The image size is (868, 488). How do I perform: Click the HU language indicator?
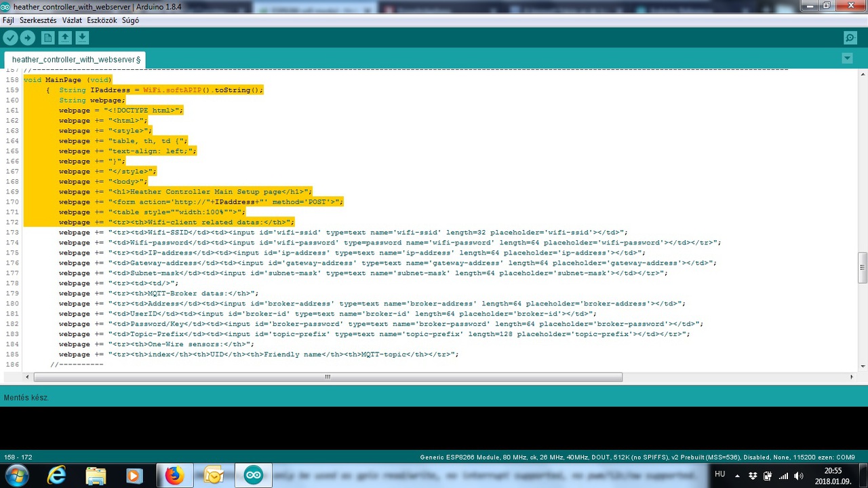click(x=719, y=474)
